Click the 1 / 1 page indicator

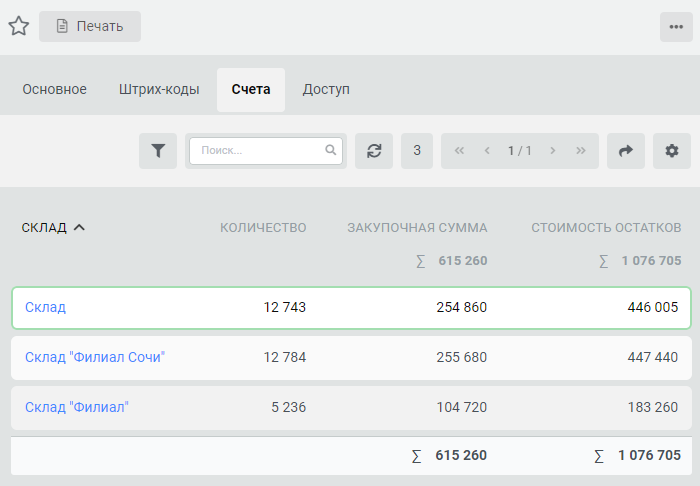(520, 151)
